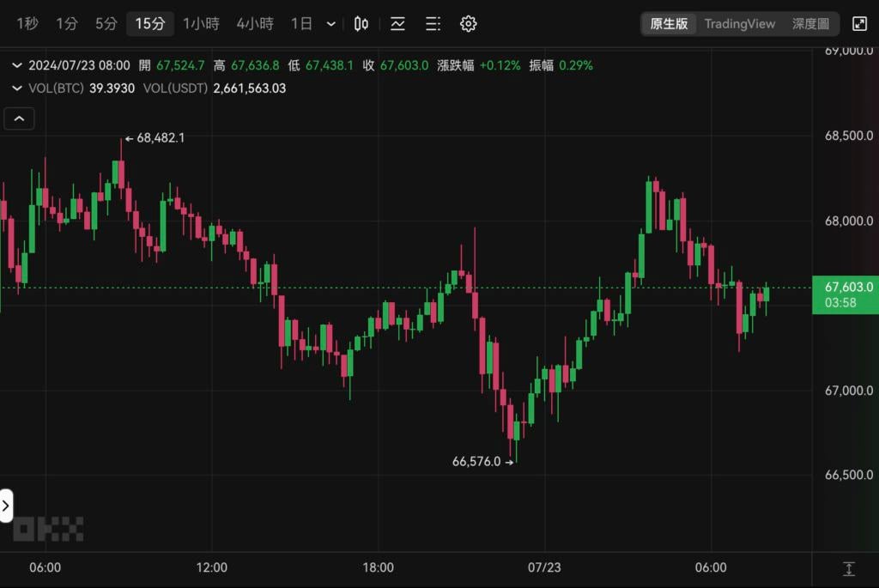The height and width of the screenshot is (588, 879).
Task: Select the 1日 timeframe
Action: pos(301,23)
